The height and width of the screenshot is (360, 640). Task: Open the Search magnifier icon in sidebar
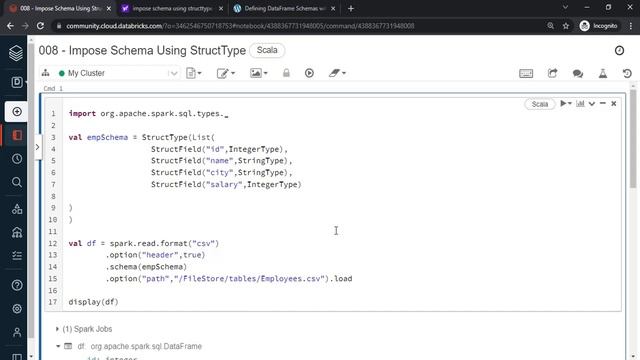pos(17,182)
